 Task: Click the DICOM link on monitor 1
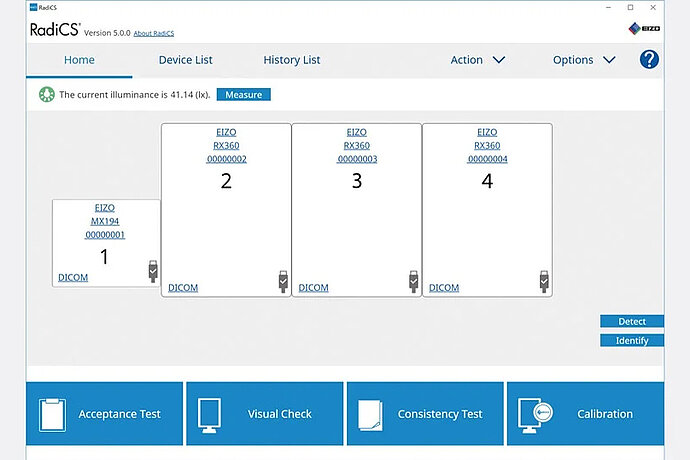coord(73,278)
